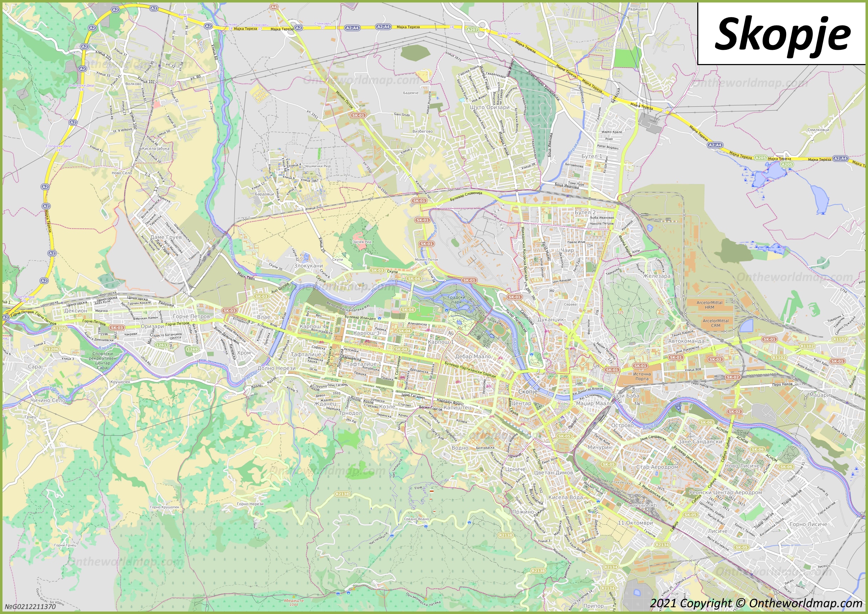Select the ArcelorMittal CRM label
868x614 pixels.
click(716, 323)
